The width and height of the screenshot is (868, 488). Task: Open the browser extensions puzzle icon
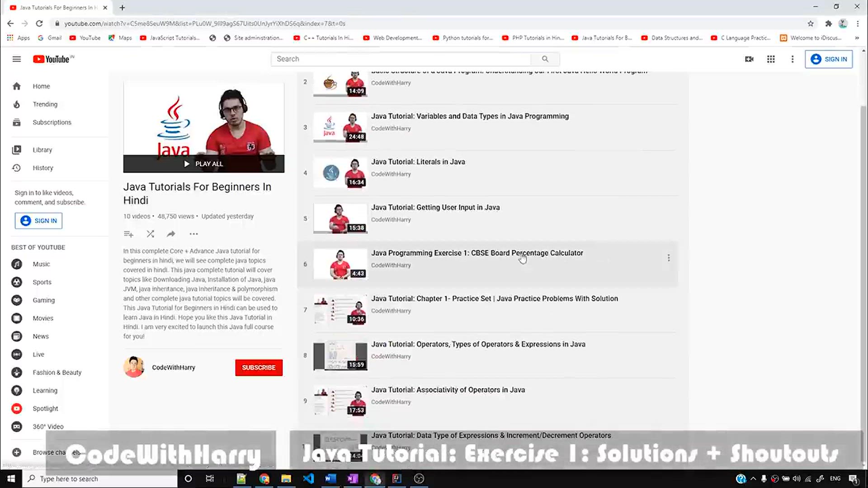[x=828, y=23]
